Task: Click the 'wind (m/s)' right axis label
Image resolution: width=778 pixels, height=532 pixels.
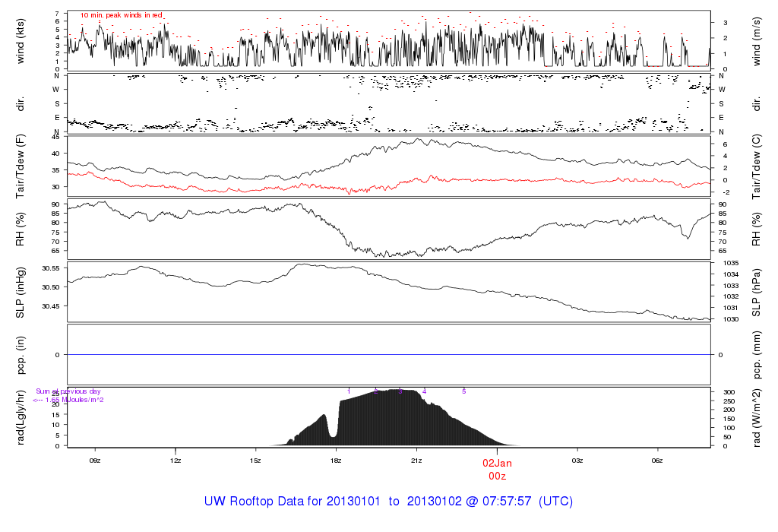Action: click(757, 40)
